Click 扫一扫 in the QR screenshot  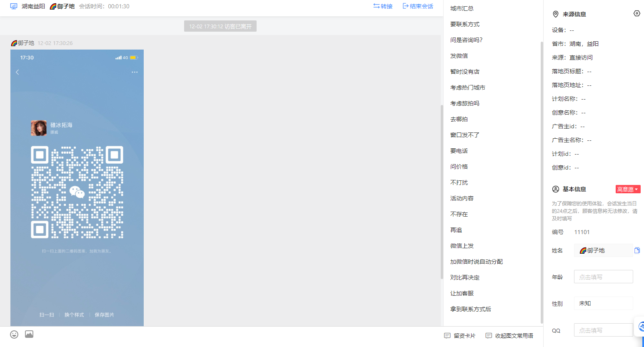coord(47,315)
